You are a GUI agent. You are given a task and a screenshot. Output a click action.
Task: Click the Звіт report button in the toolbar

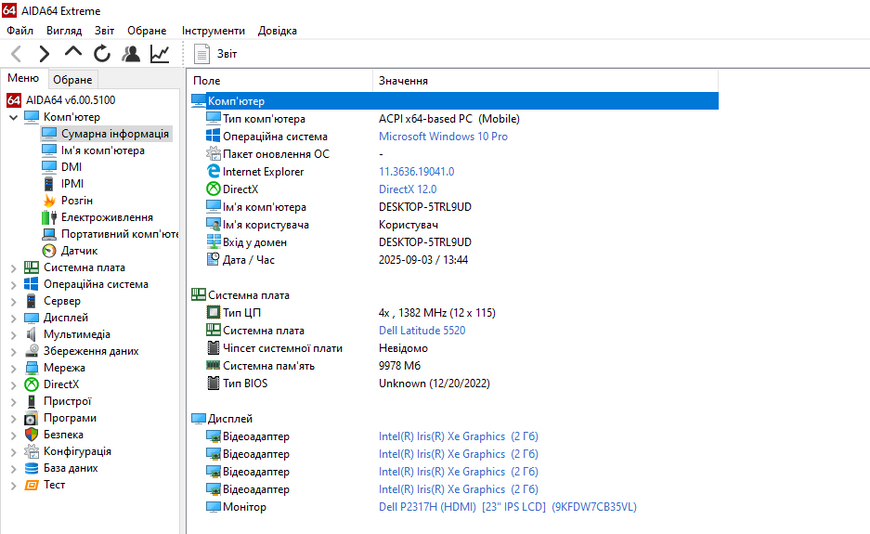[215, 54]
